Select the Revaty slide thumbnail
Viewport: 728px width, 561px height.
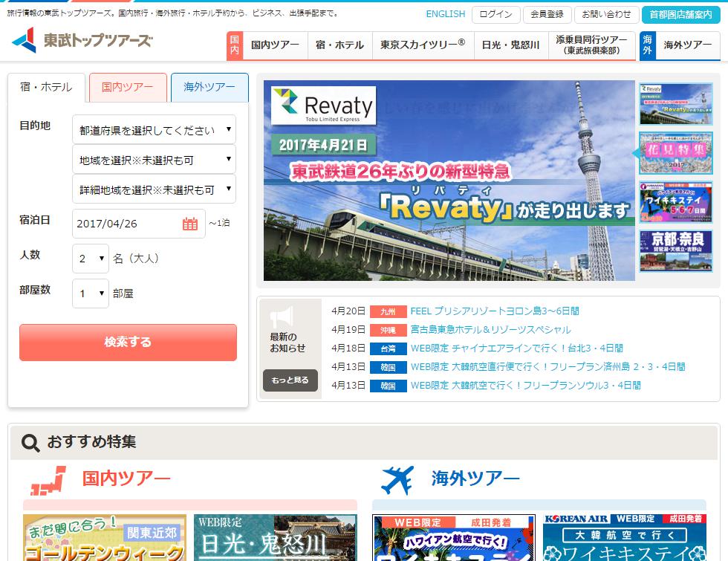point(675,104)
